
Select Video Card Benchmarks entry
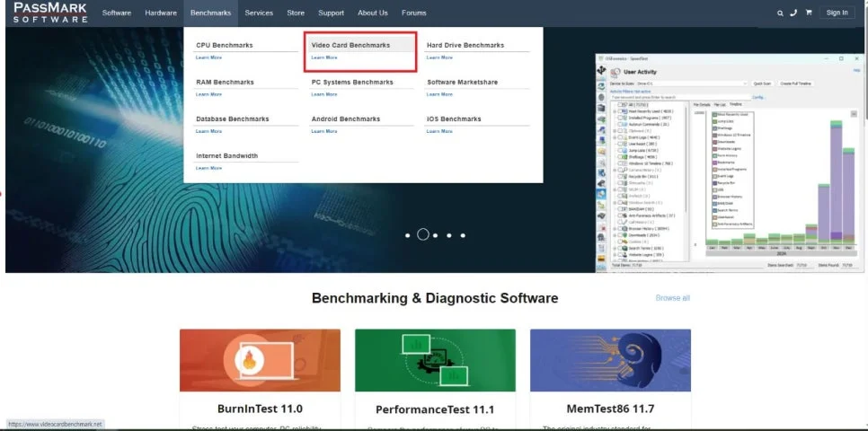350,46
